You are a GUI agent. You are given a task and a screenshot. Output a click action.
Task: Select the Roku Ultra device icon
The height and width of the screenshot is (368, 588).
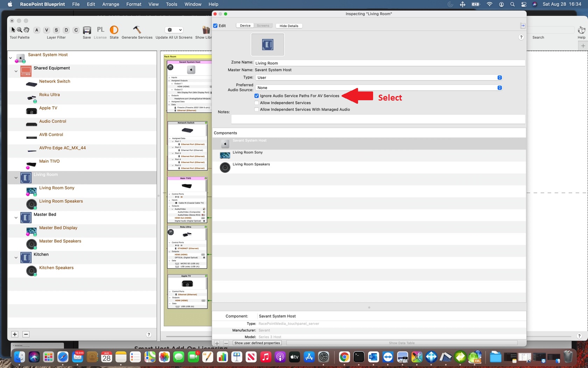(x=31, y=98)
